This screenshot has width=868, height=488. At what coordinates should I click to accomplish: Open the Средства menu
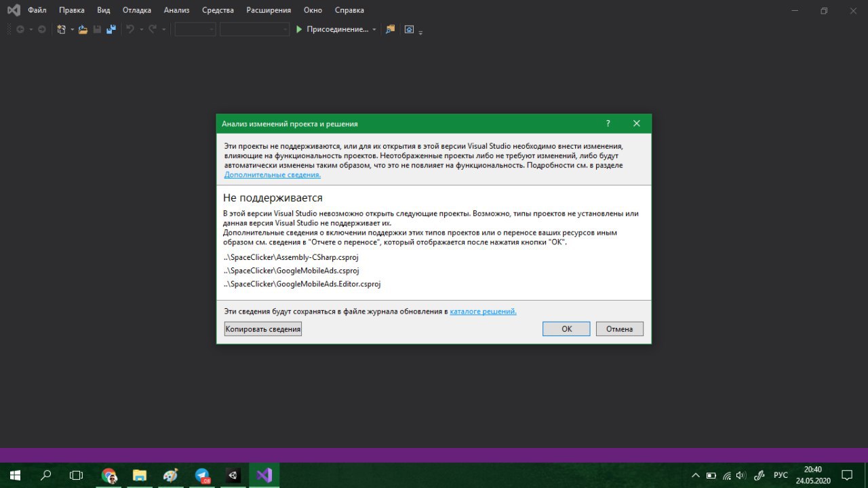[218, 10]
